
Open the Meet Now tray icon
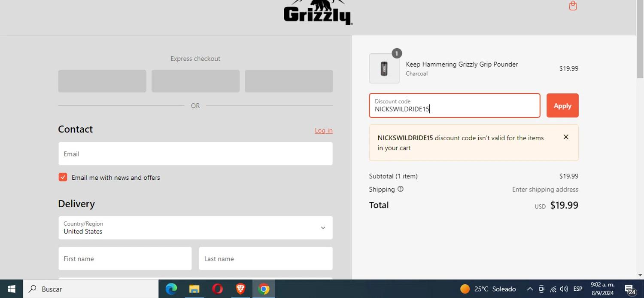click(x=541, y=289)
